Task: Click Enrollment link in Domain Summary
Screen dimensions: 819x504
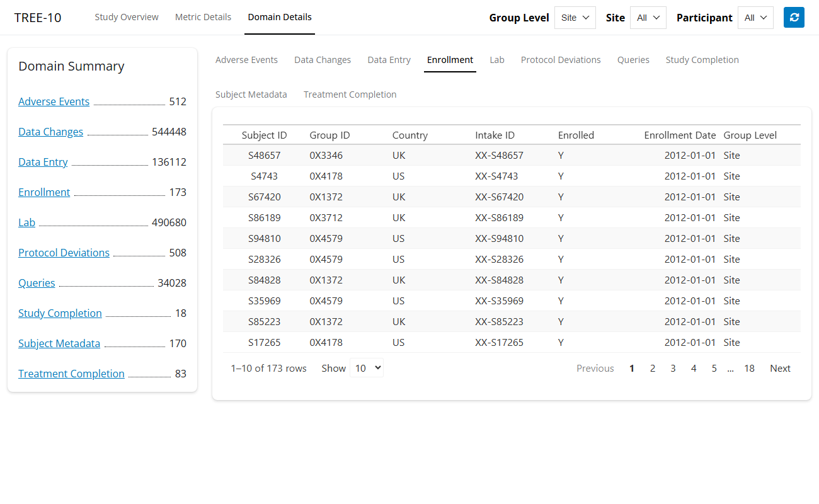Action: 44,192
